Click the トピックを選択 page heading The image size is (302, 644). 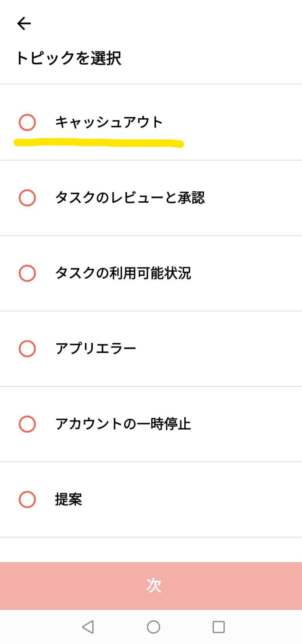point(69,58)
